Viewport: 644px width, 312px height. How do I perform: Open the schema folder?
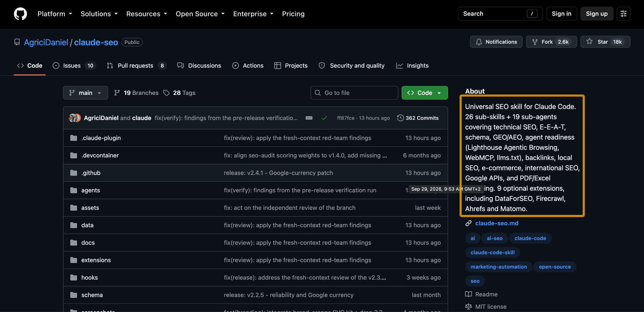pyautogui.click(x=92, y=295)
